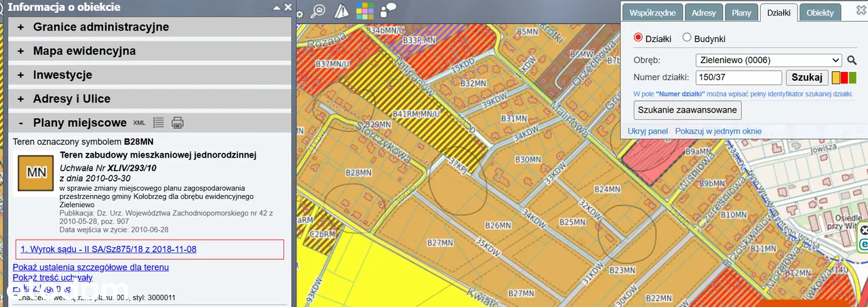The width and height of the screenshot is (868, 307).
Task: Collapse the info panel with the up arrow
Action: 276,7
